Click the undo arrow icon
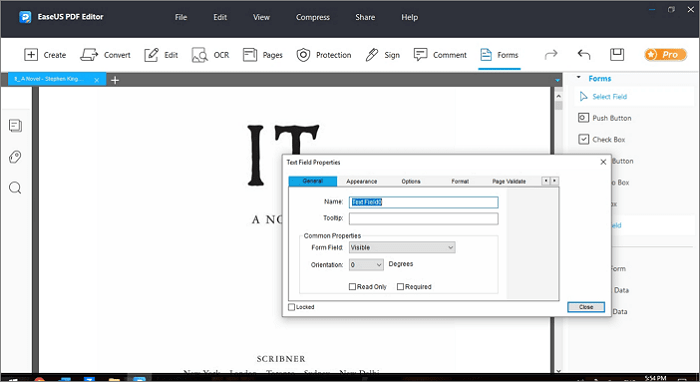Screen dimensions: 700x382 pyautogui.click(x=584, y=54)
